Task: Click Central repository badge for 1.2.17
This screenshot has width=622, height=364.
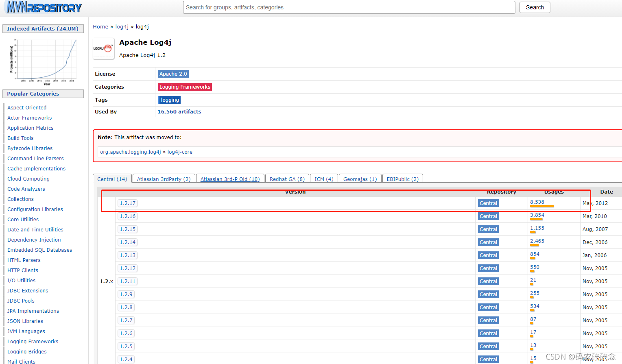Action: 488,203
